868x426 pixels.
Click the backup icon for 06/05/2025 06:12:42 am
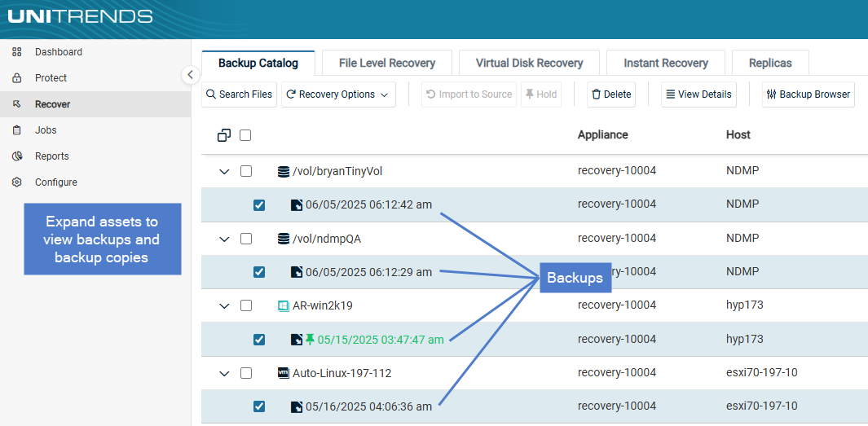pos(297,205)
